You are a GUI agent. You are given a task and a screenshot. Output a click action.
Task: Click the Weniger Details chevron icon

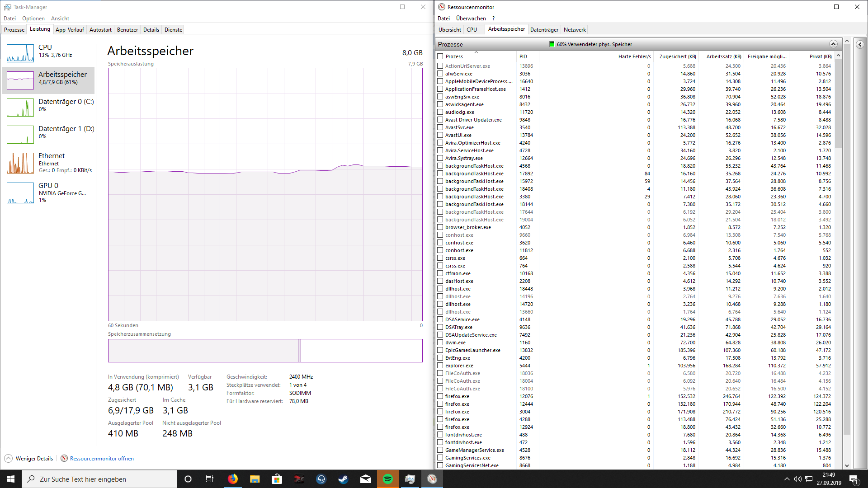click(x=8, y=458)
